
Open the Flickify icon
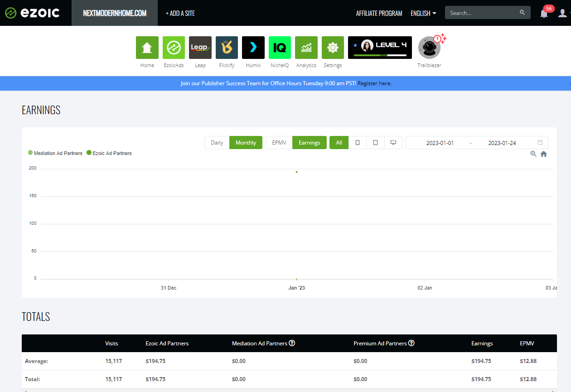[227, 48]
